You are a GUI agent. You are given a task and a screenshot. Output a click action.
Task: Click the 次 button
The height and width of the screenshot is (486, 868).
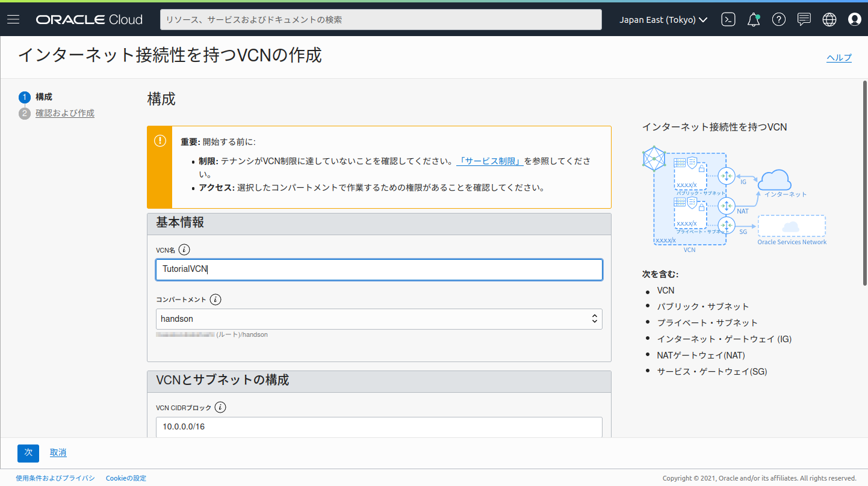28,454
